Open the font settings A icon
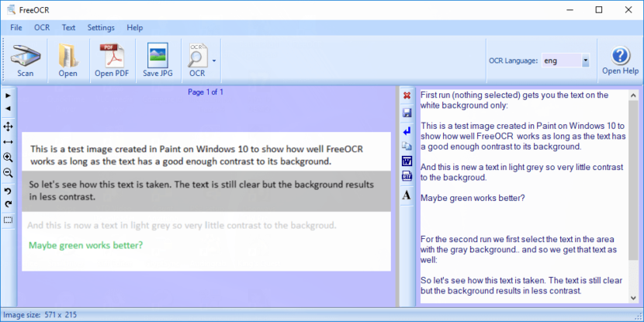Screen dimensions: 644x322 pos(407,196)
